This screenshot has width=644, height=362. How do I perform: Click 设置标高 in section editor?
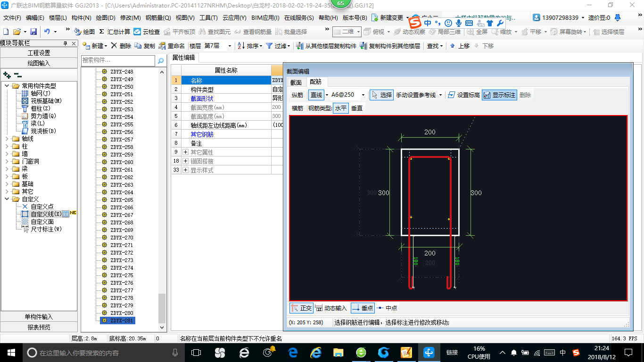[464, 95]
